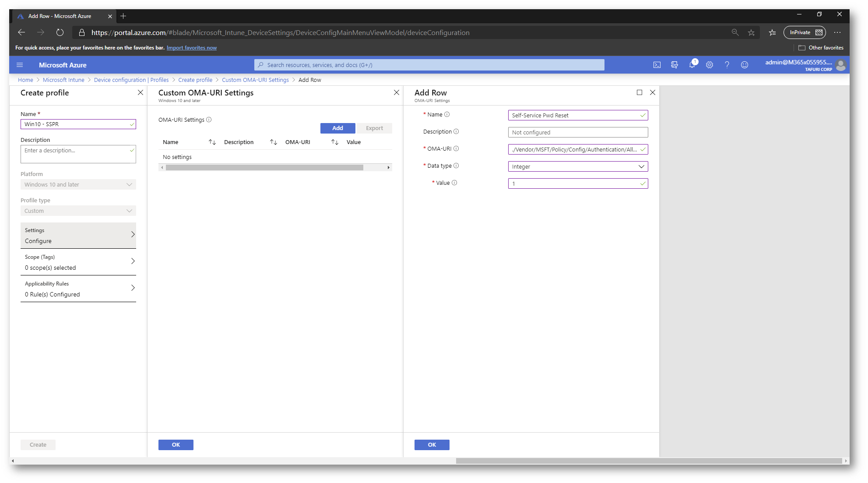Open the Data type Integer dropdown
The height and width of the screenshot is (483, 868).
578,166
